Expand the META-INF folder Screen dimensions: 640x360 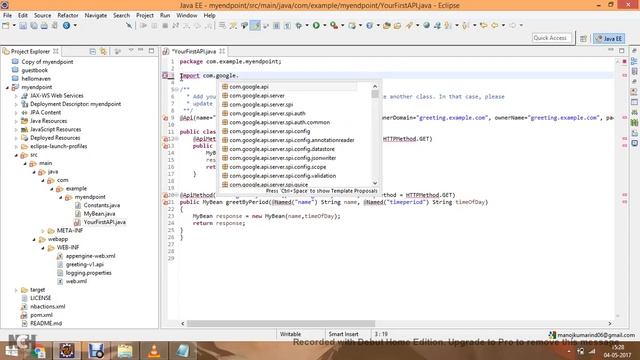click(43, 231)
